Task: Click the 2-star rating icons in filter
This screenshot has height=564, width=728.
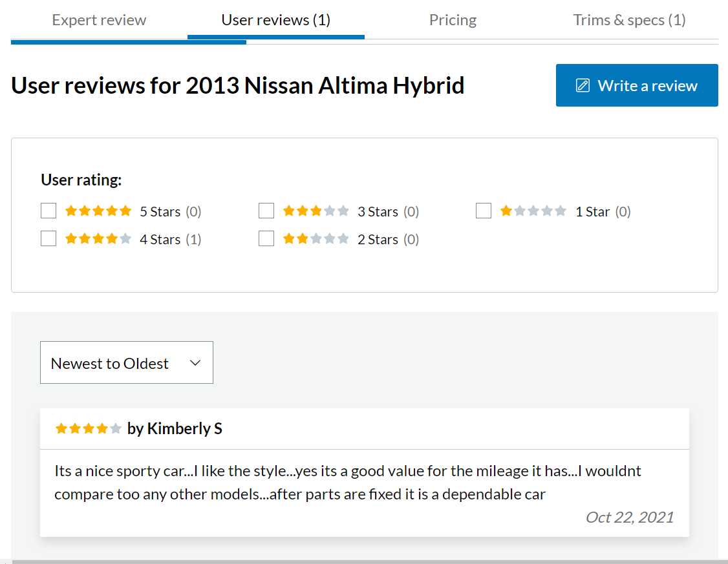Action: click(316, 239)
